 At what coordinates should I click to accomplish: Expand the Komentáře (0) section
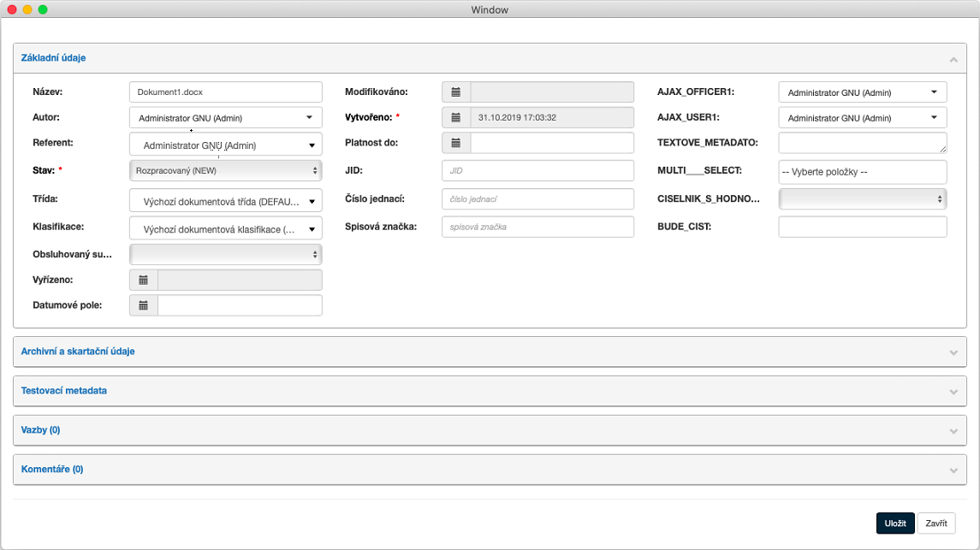coord(490,470)
